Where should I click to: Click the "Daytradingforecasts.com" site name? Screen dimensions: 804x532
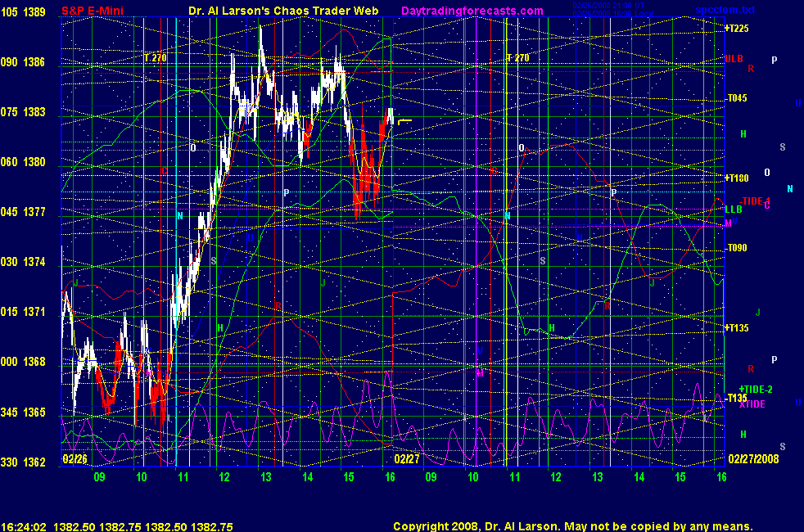pyautogui.click(x=472, y=11)
